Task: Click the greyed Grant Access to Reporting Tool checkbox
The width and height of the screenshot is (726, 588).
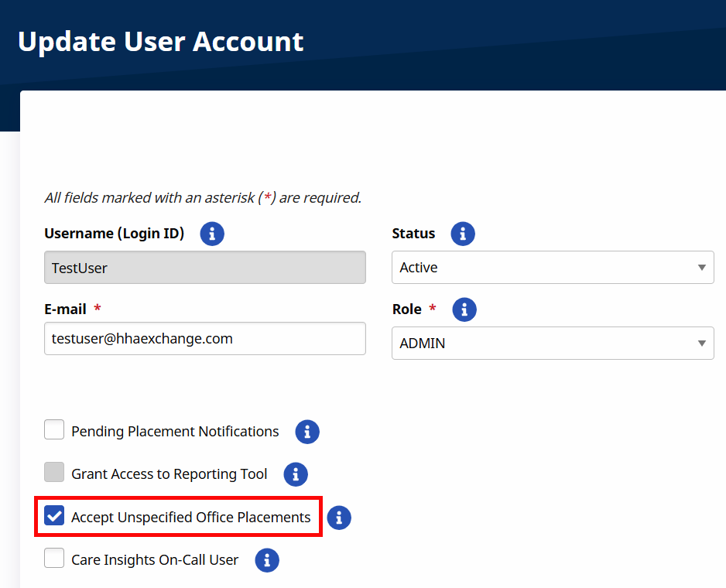Action: coord(54,472)
